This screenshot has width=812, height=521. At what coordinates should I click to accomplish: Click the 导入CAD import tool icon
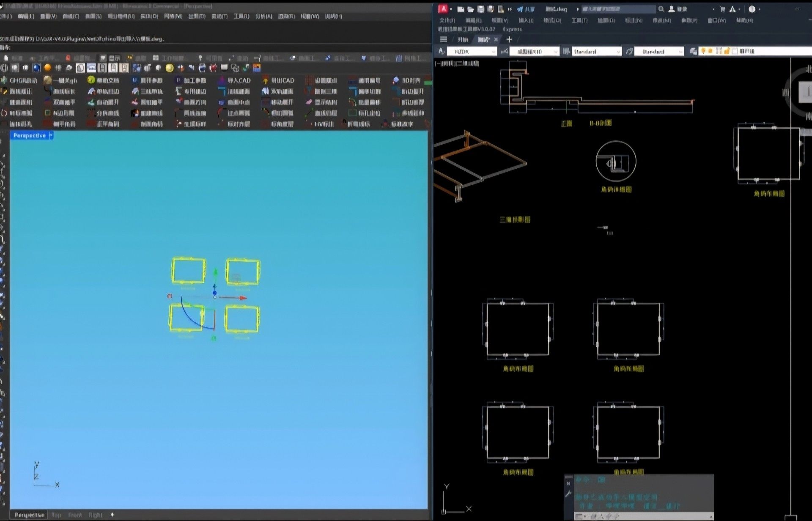point(222,80)
